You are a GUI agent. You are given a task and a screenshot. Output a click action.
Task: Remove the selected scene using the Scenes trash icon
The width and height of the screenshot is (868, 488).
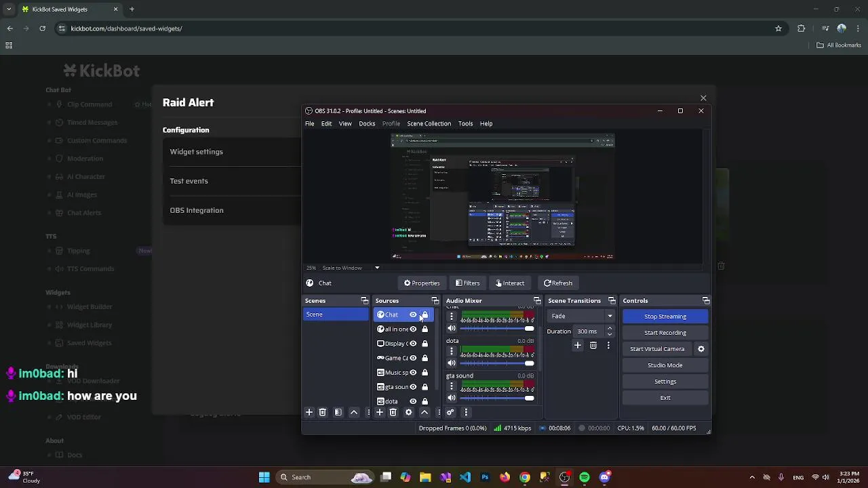click(x=323, y=412)
